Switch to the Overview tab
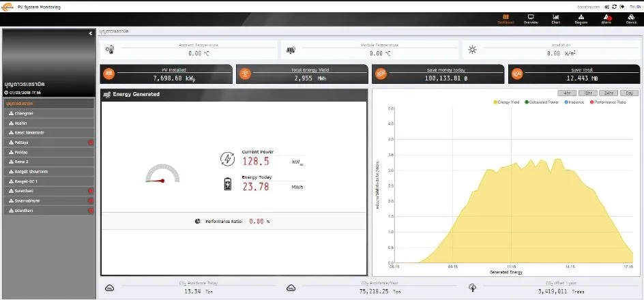The width and height of the screenshot is (644, 300). [x=531, y=19]
